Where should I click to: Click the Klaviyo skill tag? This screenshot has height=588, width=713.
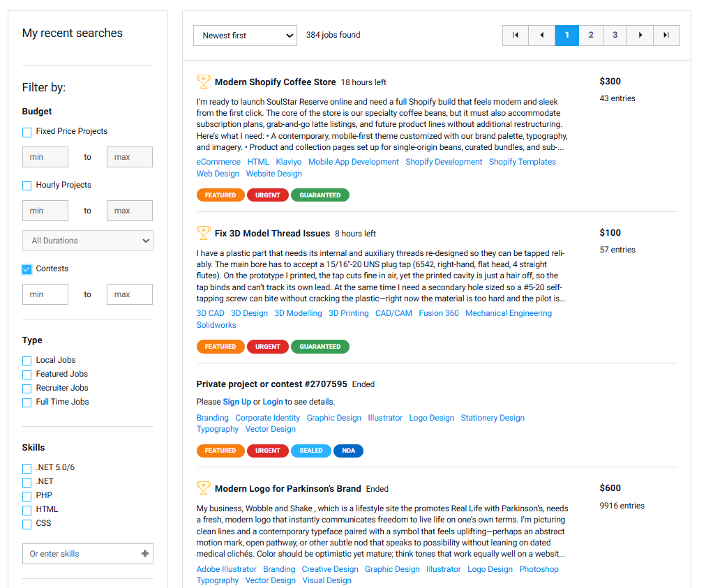coord(288,162)
